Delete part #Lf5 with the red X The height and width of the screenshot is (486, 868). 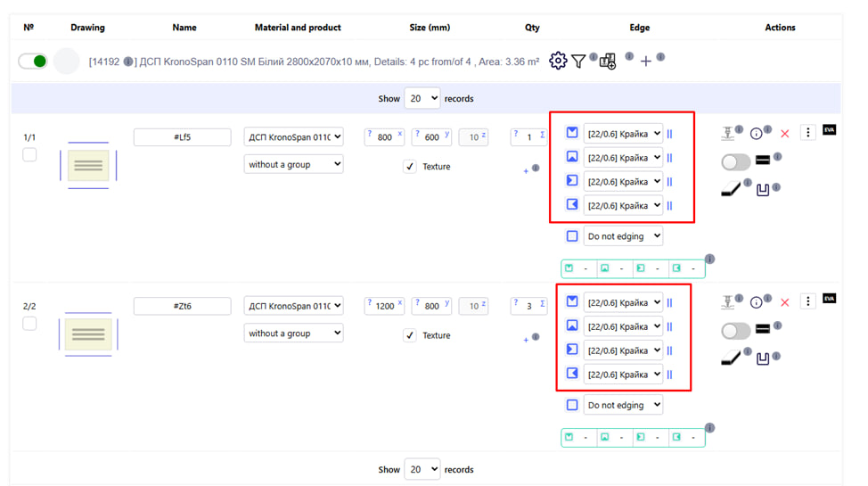pos(785,134)
